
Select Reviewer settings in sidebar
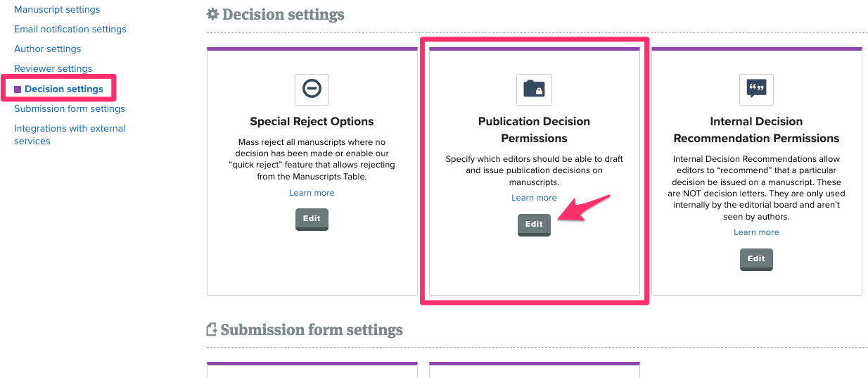tap(53, 69)
